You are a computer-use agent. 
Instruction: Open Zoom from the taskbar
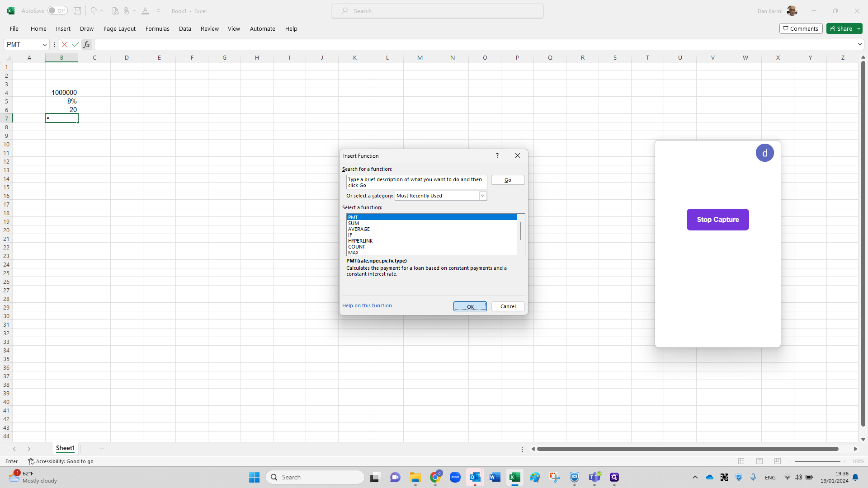pyautogui.click(x=455, y=477)
